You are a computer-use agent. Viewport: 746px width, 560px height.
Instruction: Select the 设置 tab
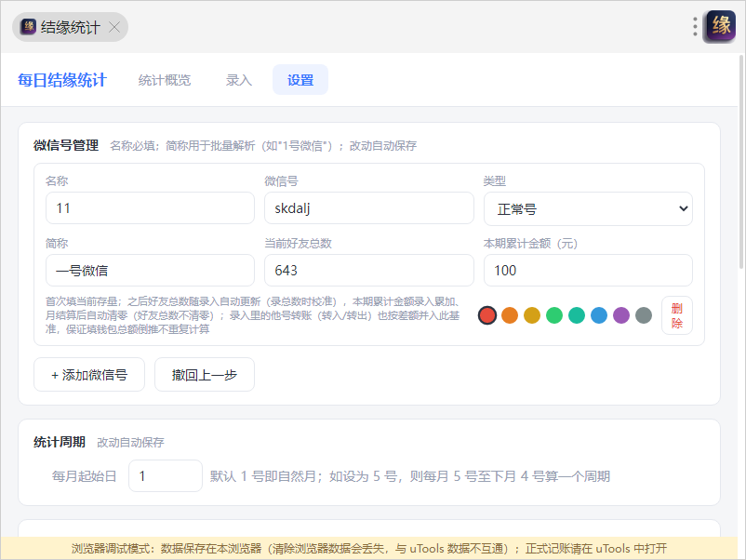[300, 80]
